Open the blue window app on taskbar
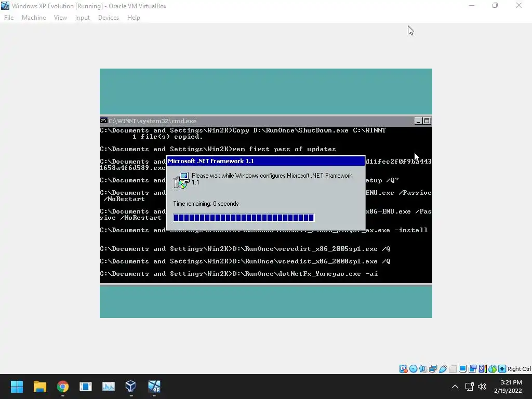Viewport: 532px width, 399px height. (86, 387)
